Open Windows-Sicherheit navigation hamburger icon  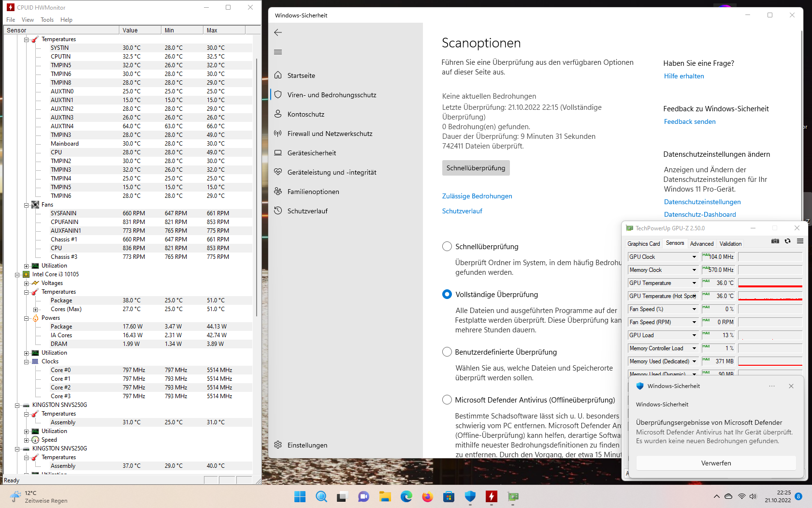tap(278, 52)
